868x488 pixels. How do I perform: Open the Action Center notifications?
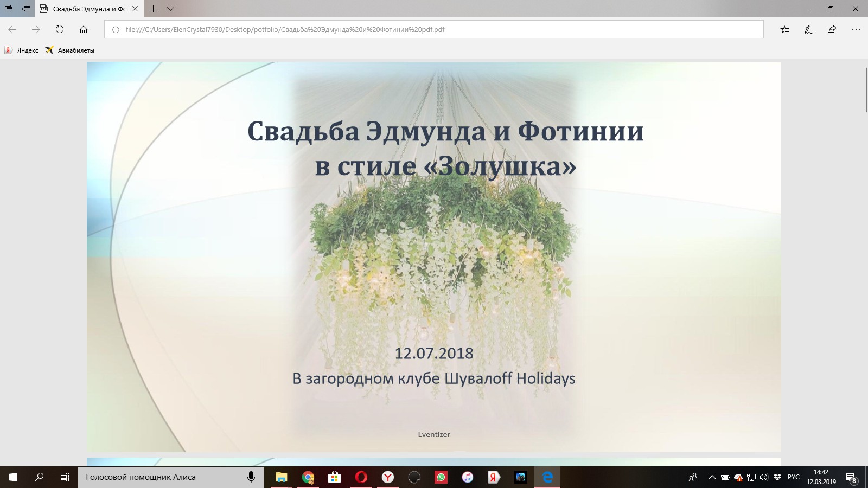[x=851, y=477]
